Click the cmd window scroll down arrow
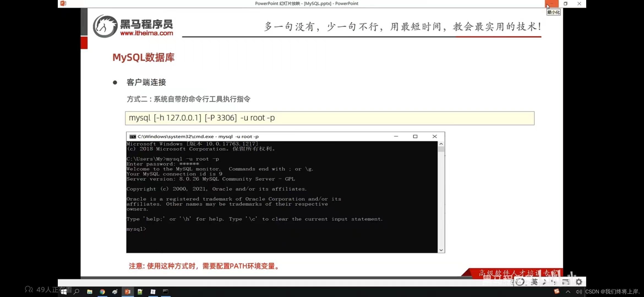Screen dimensions: 644x297 point(441,250)
